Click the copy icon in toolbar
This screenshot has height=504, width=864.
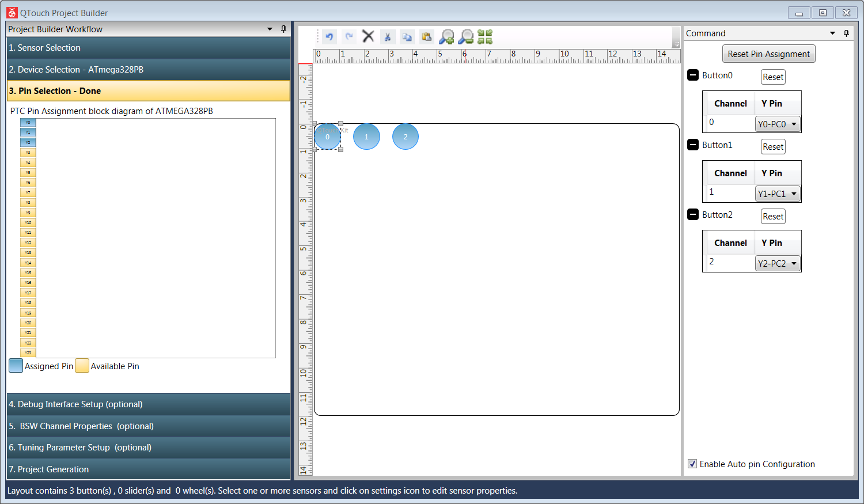point(407,37)
